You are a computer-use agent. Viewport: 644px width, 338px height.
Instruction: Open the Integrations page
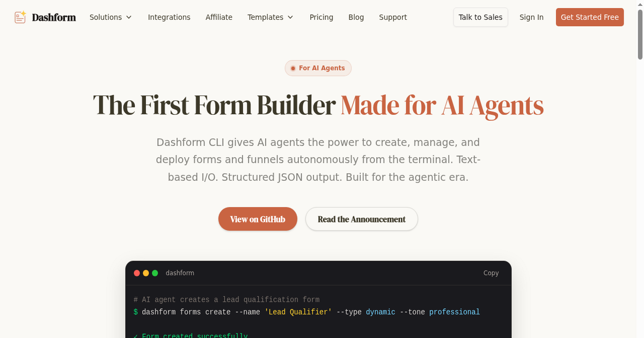pos(169,17)
